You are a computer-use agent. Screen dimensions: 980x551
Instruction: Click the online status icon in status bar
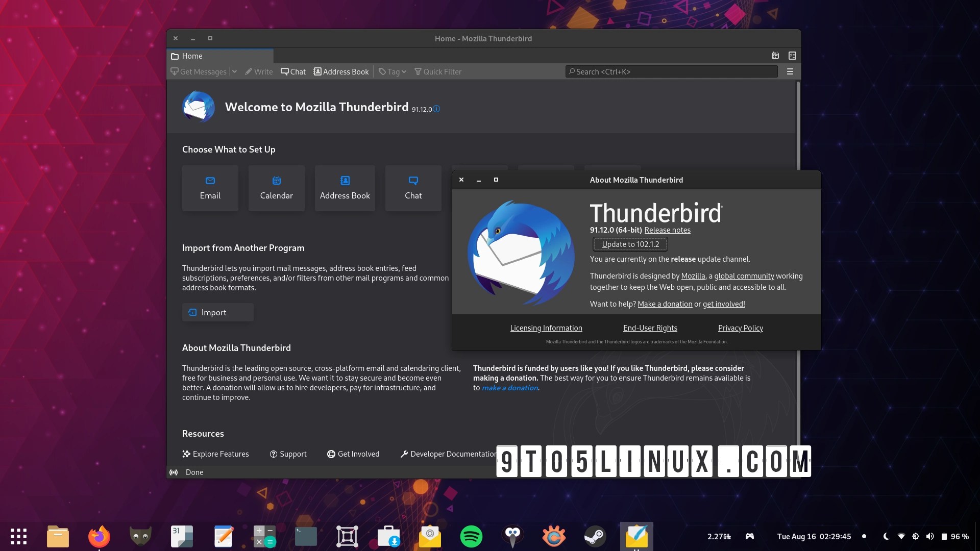(x=174, y=472)
